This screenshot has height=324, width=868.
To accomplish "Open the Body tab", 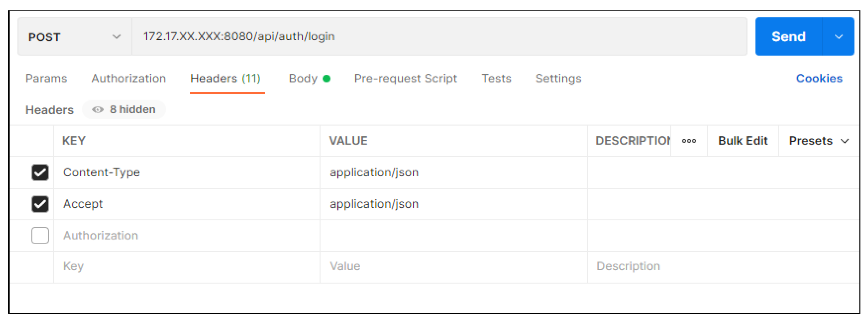I will (303, 79).
